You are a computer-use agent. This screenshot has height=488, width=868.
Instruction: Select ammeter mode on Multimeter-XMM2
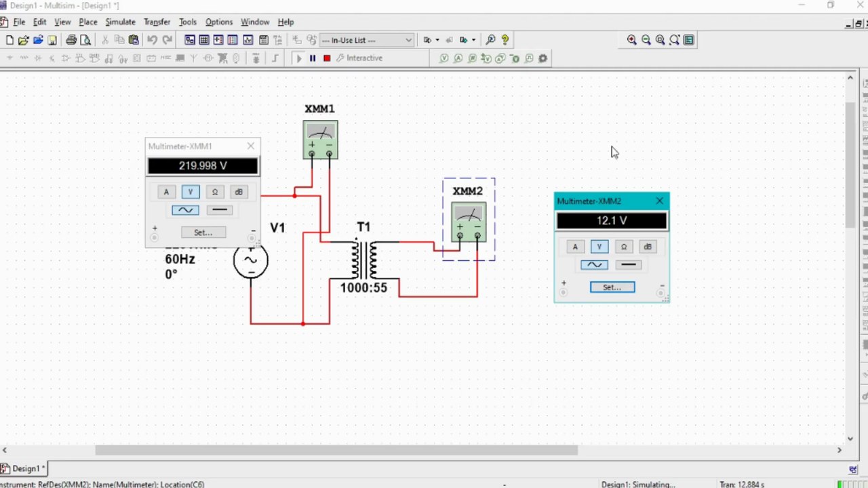[x=575, y=247]
